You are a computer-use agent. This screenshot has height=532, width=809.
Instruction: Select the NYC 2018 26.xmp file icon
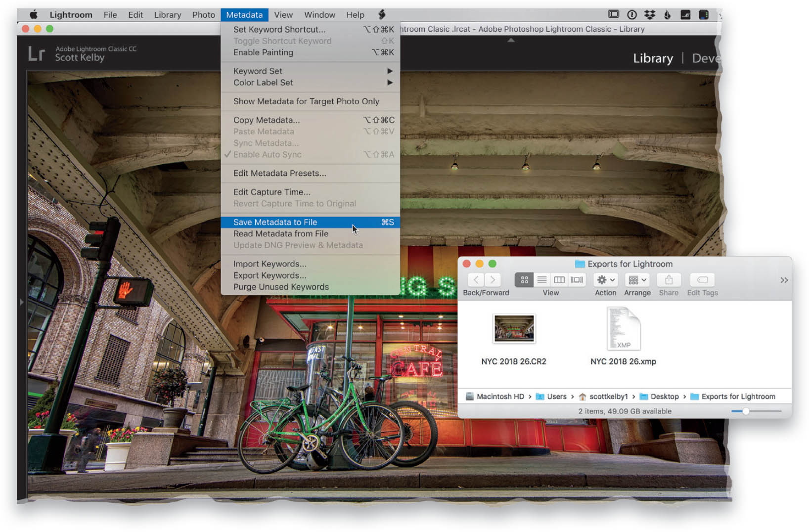click(623, 328)
